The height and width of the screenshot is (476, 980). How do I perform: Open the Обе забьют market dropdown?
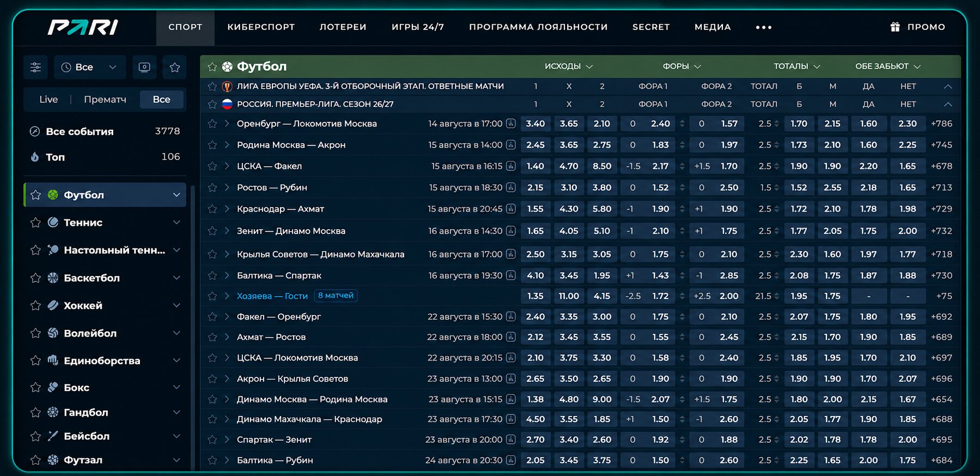click(887, 66)
